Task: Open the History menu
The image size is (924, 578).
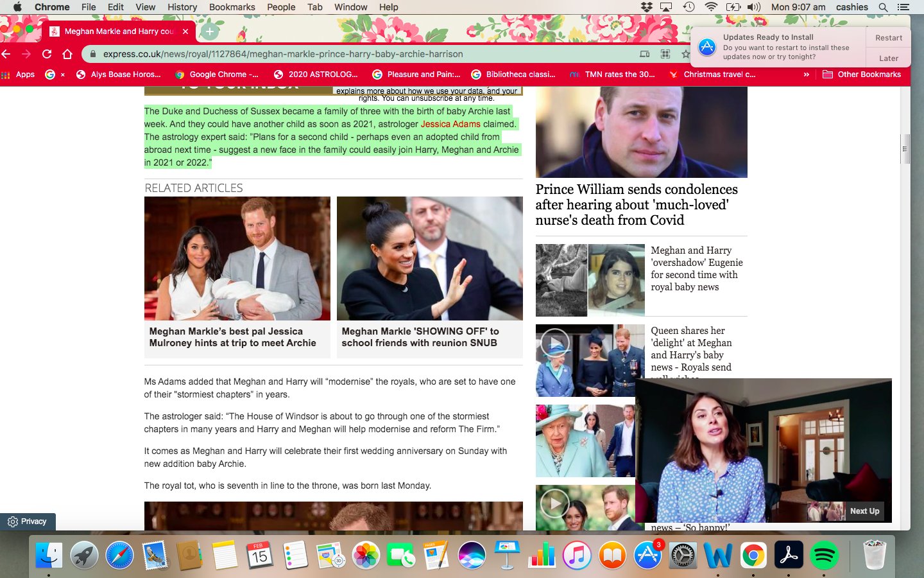Action: (182, 7)
